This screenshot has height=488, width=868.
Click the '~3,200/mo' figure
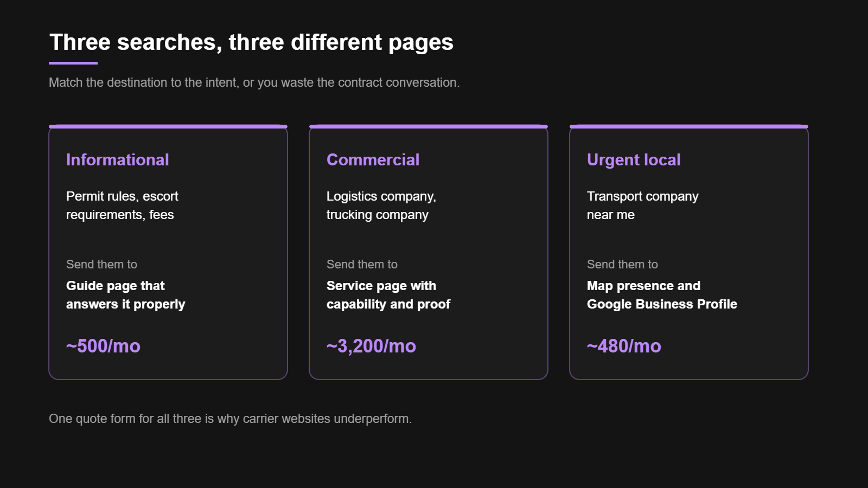coord(371,346)
